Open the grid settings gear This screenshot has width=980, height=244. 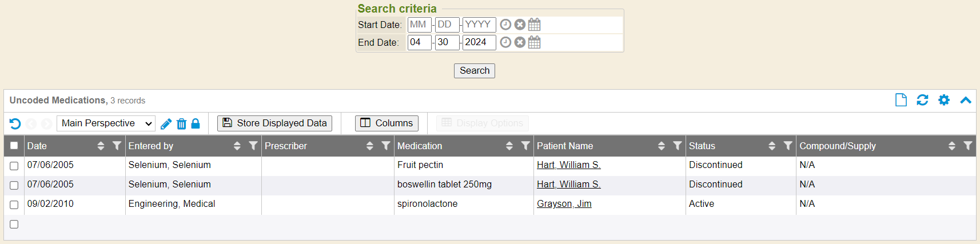(x=944, y=100)
